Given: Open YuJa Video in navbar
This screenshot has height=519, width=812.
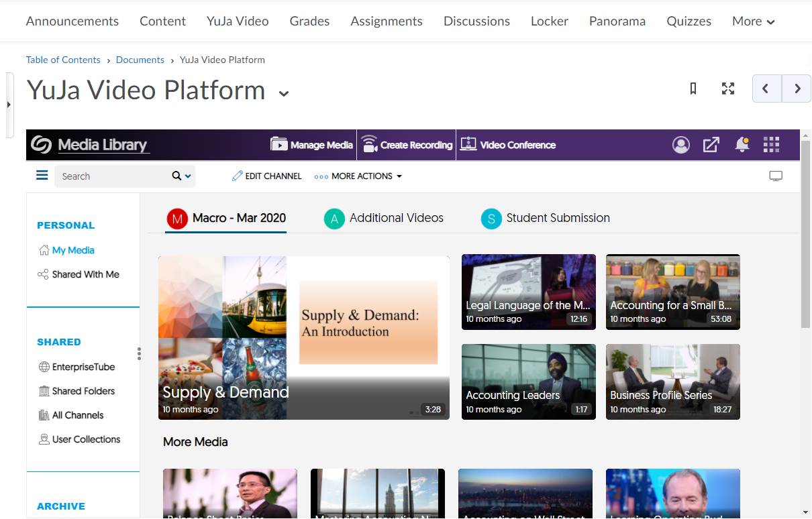Looking at the screenshot, I should pos(238,21).
